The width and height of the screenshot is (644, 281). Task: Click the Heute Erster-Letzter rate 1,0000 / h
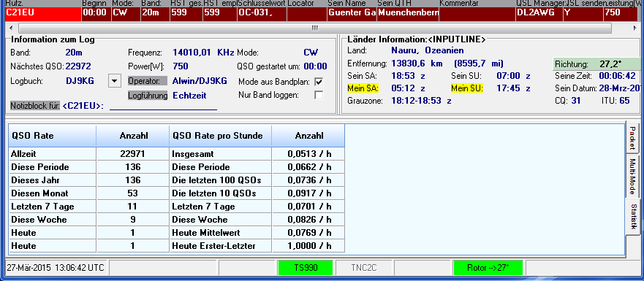308,246
